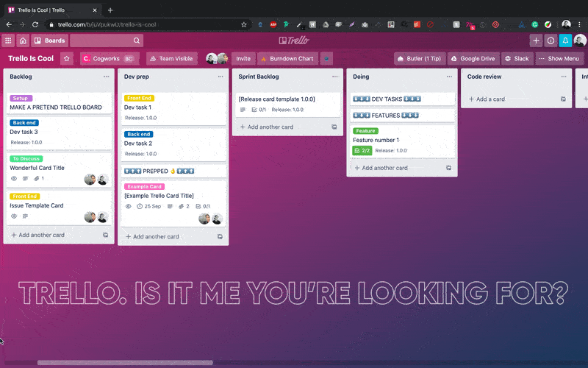
Task: Click card template icon in Code review list
Action: point(563,99)
